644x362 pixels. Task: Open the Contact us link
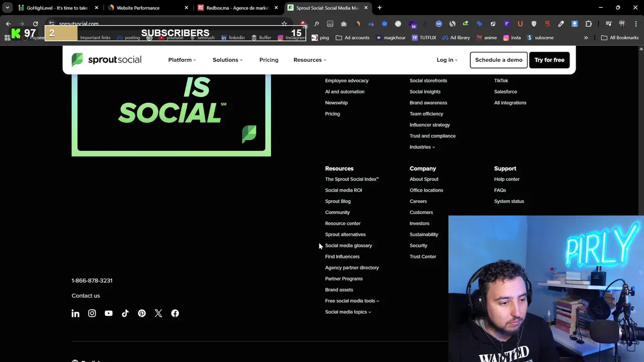click(86, 296)
